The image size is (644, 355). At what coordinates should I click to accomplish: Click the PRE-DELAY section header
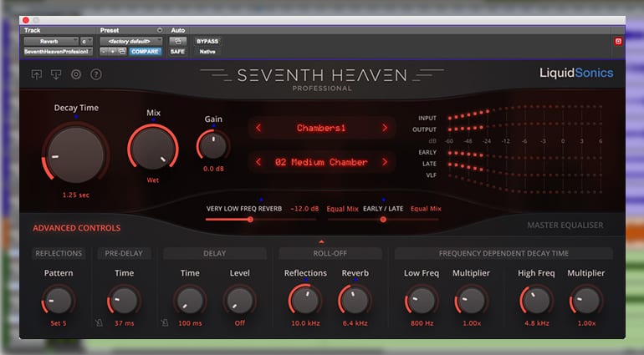124,253
